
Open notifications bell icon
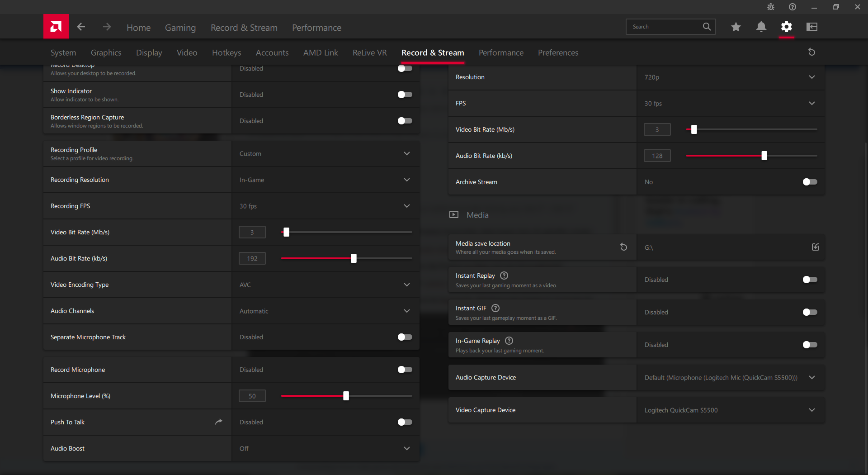pos(761,27)
